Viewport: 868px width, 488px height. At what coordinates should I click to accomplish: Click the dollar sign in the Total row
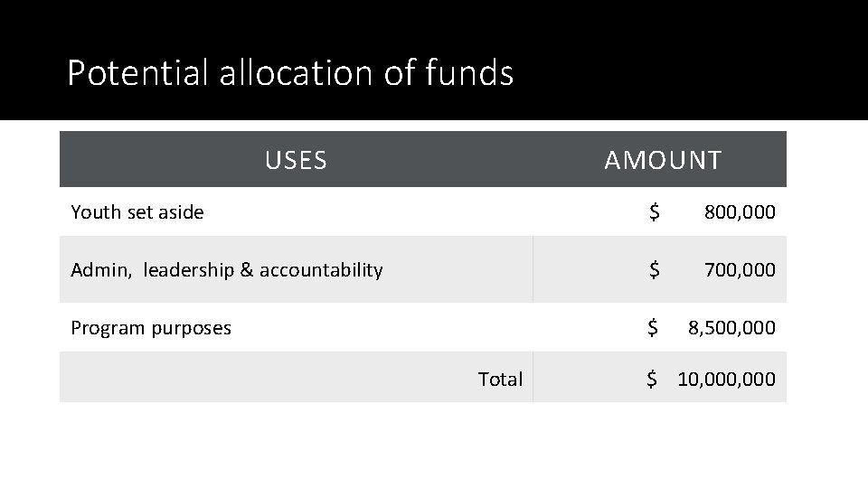(652, 379)
